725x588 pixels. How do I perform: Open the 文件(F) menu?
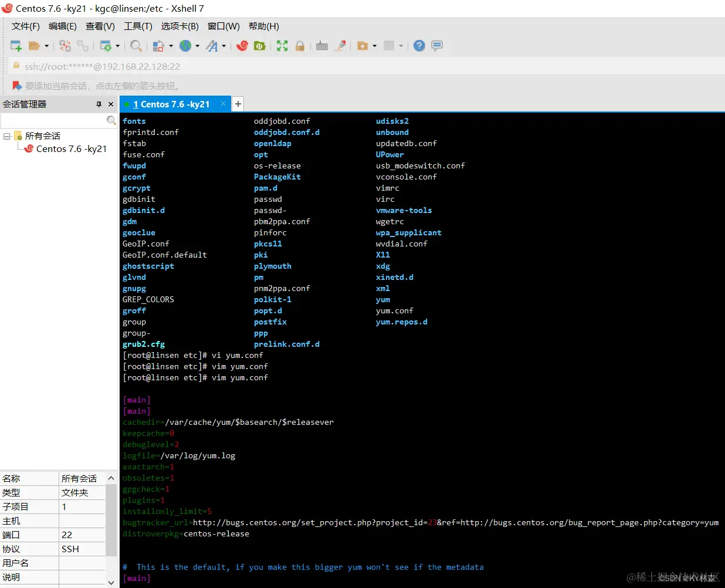(25, 26)
